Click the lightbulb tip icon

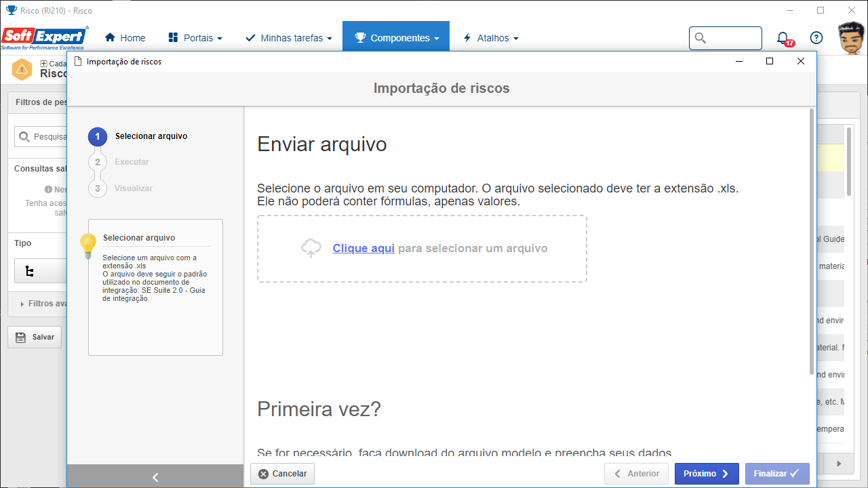88,246
